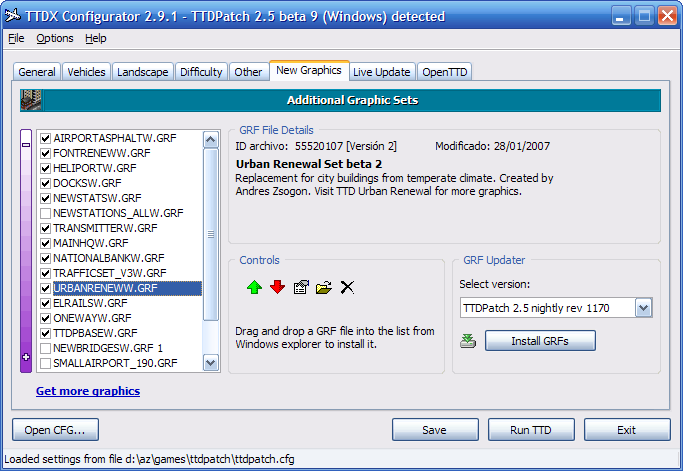Click the download icon beside Install GRFs
The image size is (683, 471).
point(468,341)
